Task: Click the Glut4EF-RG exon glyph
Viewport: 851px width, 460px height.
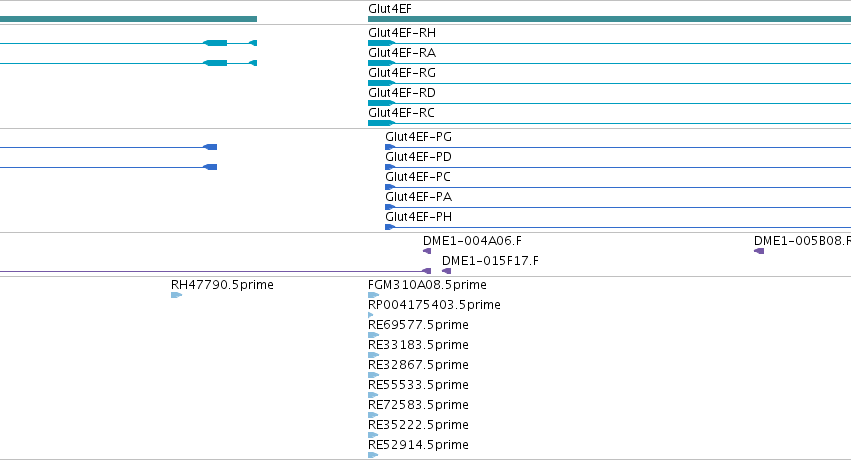Action: point(381,83)
